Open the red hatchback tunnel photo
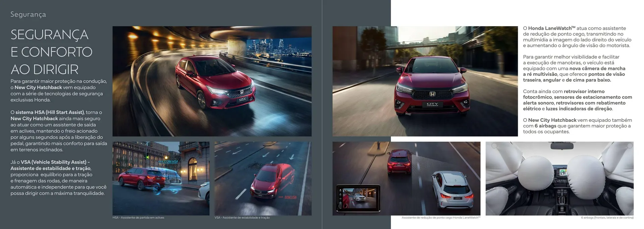 212,81
